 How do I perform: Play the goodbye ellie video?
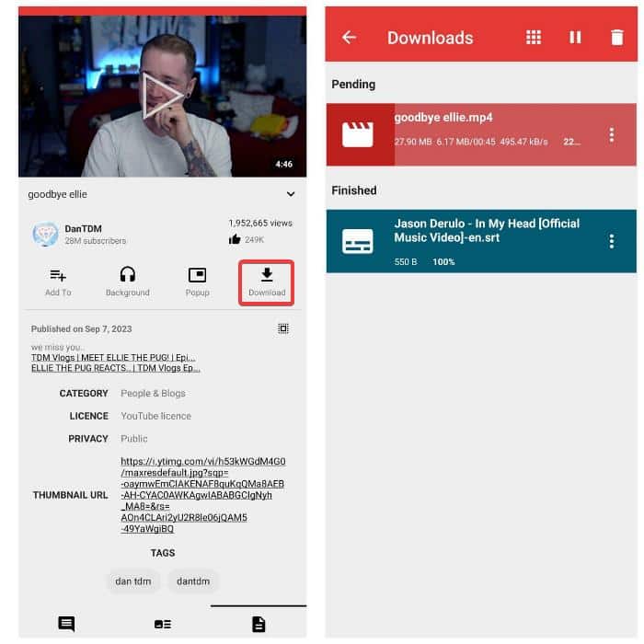[162, 96]
